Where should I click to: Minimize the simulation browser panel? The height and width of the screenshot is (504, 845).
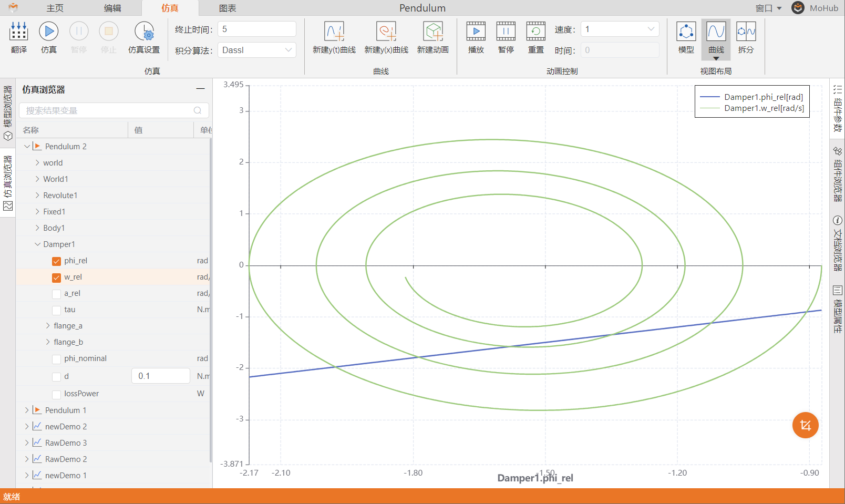click(200, 89)
